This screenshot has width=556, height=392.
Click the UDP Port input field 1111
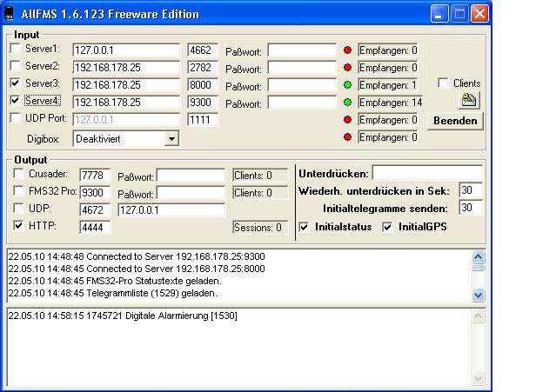pyautogui.click(x=203, y=120)
